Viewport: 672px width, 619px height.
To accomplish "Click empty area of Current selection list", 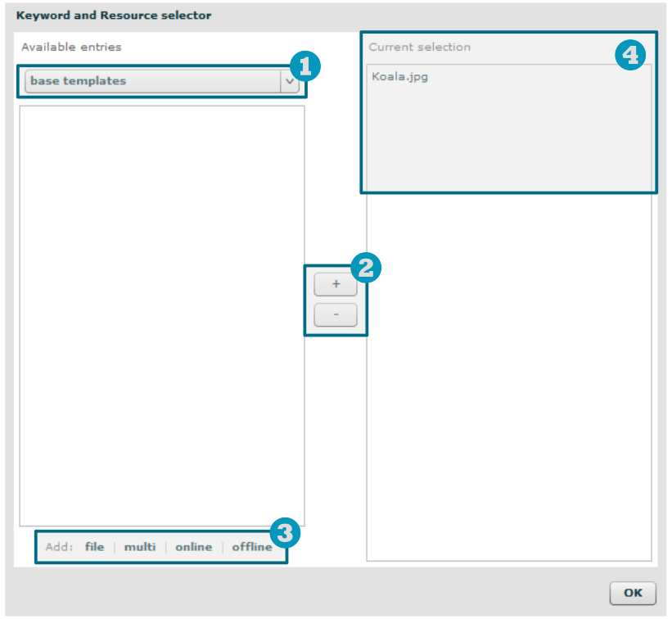I will [x=508, y=368].
